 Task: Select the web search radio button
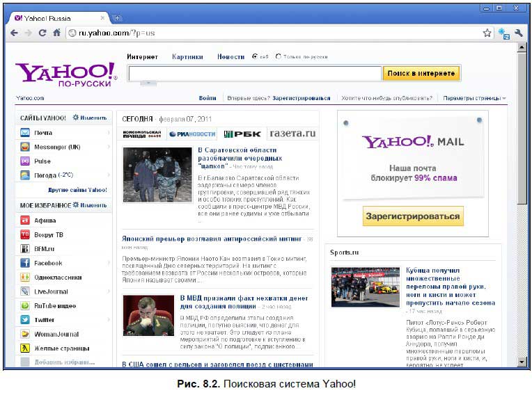(255, 56)
